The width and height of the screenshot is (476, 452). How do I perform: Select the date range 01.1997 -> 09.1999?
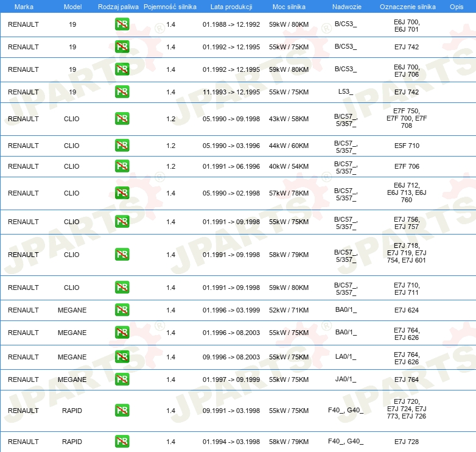point(231,380)
